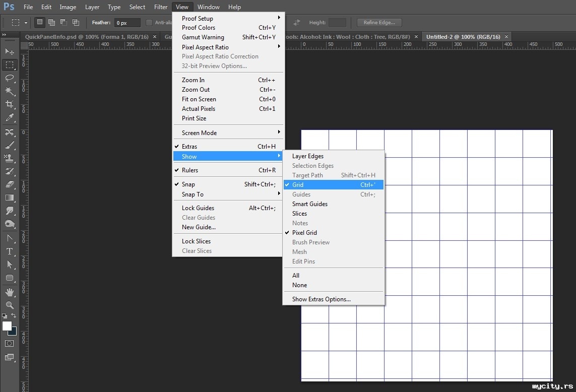Choose the Eyedropper tool
The height and width of the screenshot is (392, 576).
coord(10,118)
